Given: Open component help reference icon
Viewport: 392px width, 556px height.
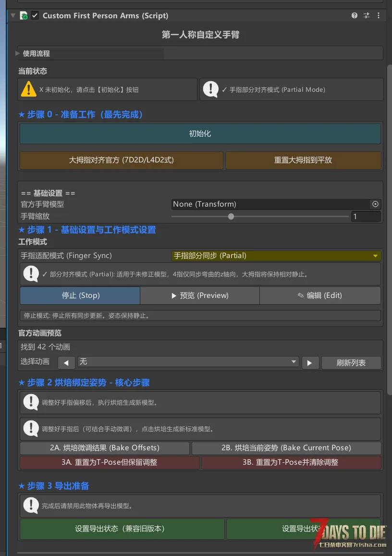Looking at the screenshot, I should [x=355, y=15].
